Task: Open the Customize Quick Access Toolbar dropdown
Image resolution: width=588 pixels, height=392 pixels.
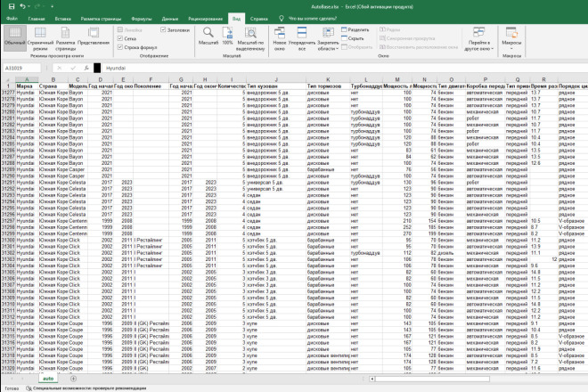Action: point(53,6)
